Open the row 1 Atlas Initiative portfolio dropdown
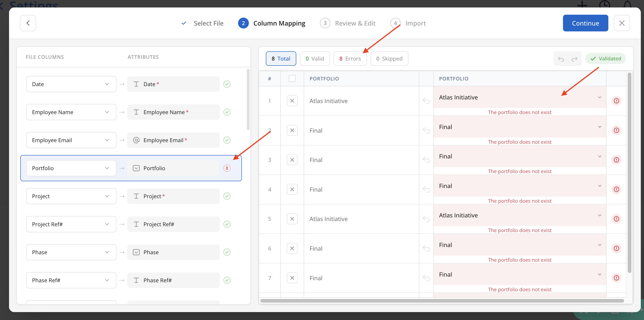 pyautogui.click(x=519, y=97)
